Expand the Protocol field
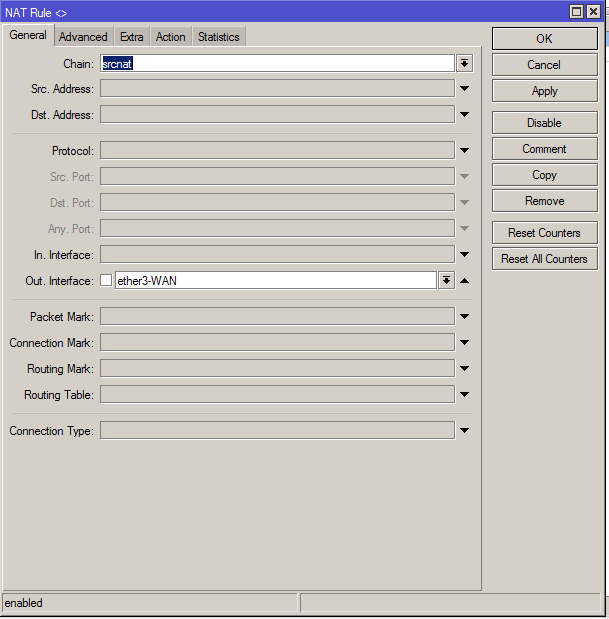 click(465, 150)
